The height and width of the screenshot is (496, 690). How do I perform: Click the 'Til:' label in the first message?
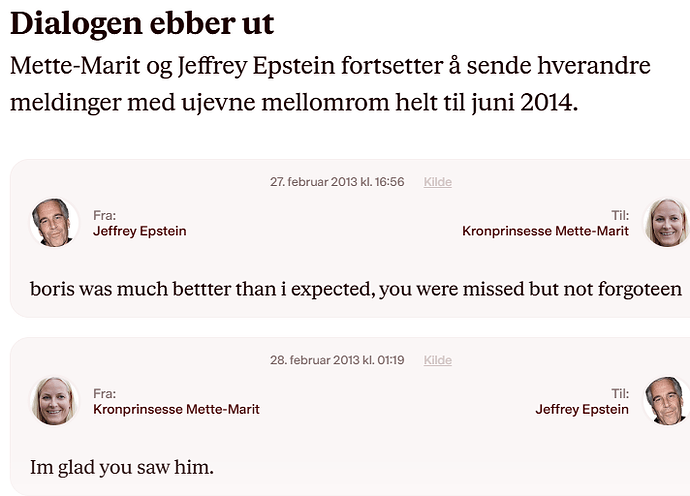pyautogui.click(x=619, y=215)
